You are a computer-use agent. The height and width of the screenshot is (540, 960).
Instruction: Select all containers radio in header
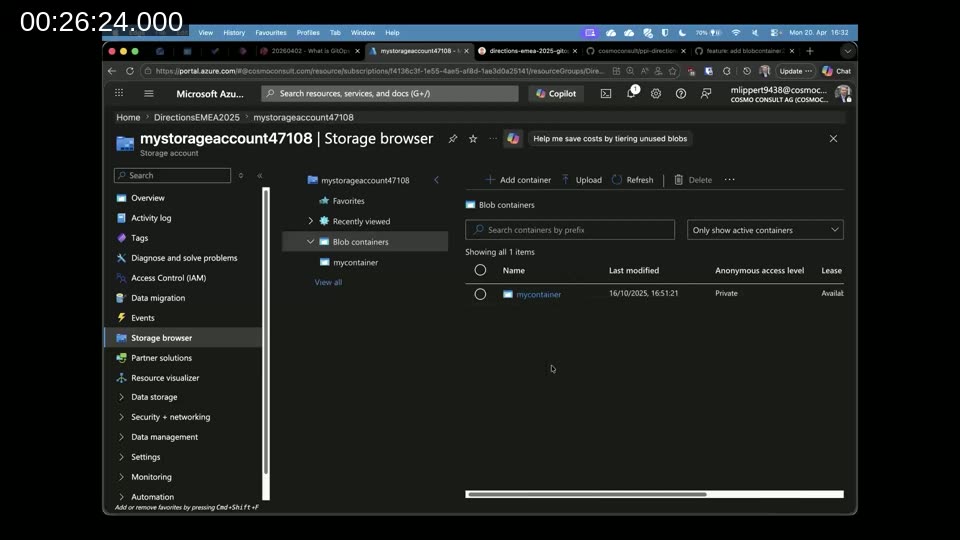click(480, 270)
